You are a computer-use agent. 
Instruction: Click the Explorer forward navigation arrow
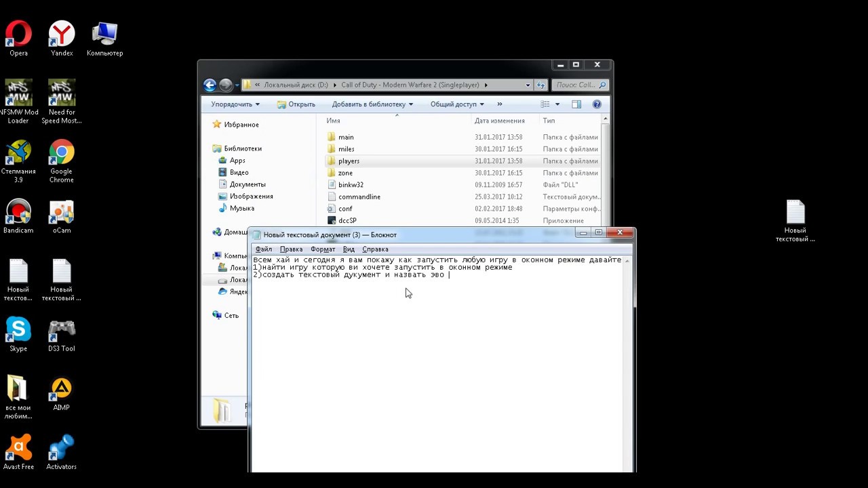point(226,85)
